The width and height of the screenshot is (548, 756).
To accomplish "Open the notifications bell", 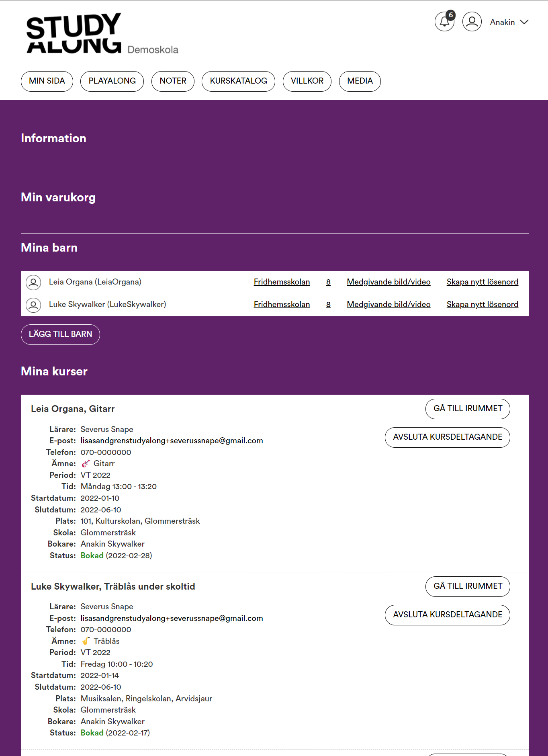I will pos(444,22).
